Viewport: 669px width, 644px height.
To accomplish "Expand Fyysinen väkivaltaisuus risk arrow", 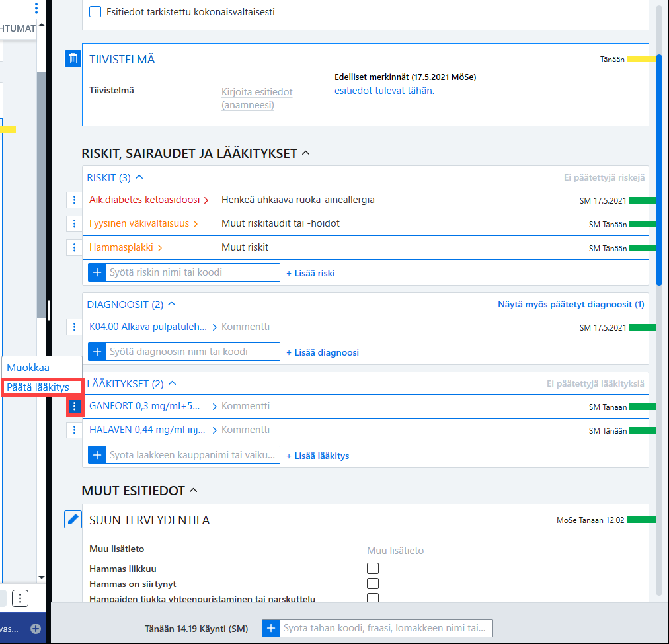I will point(196,224).
